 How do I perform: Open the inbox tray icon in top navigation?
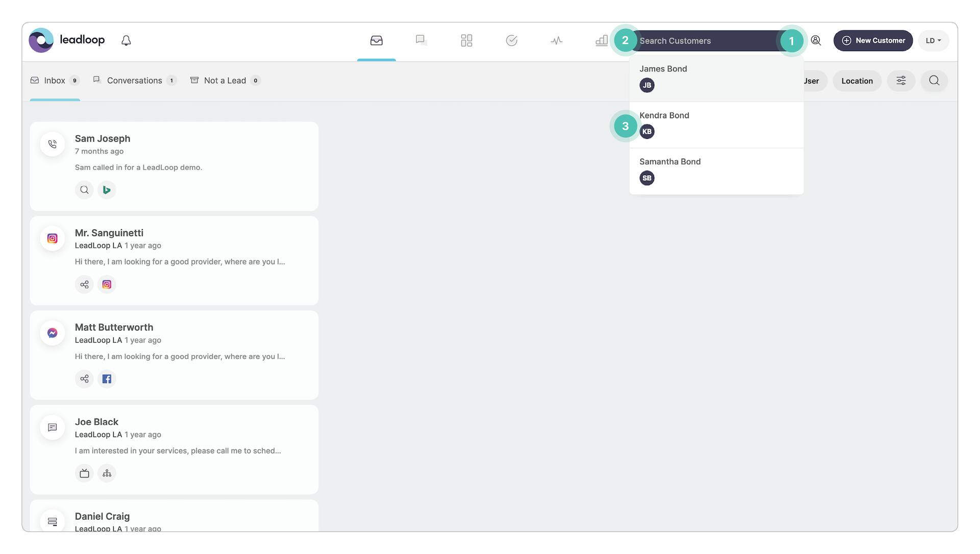click(x=376, y=40)
